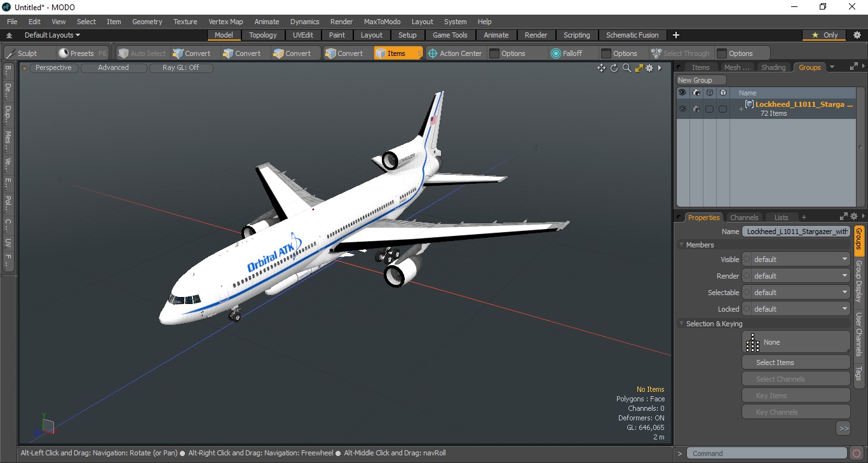Click the double-arrow more button in Properties
Image resolution: width=868 pixels, height=463 pixels.
pyautogui.click(x=843, y=429)
